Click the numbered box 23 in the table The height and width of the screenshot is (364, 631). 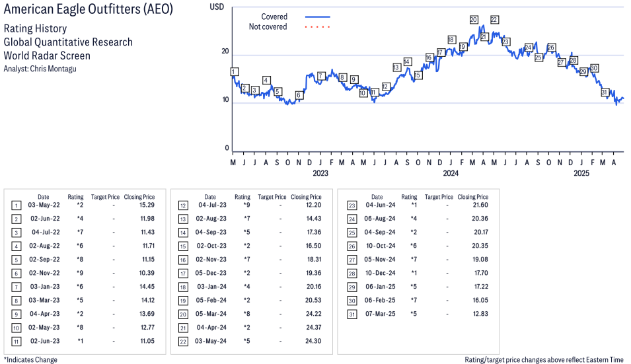pos(352,205)
